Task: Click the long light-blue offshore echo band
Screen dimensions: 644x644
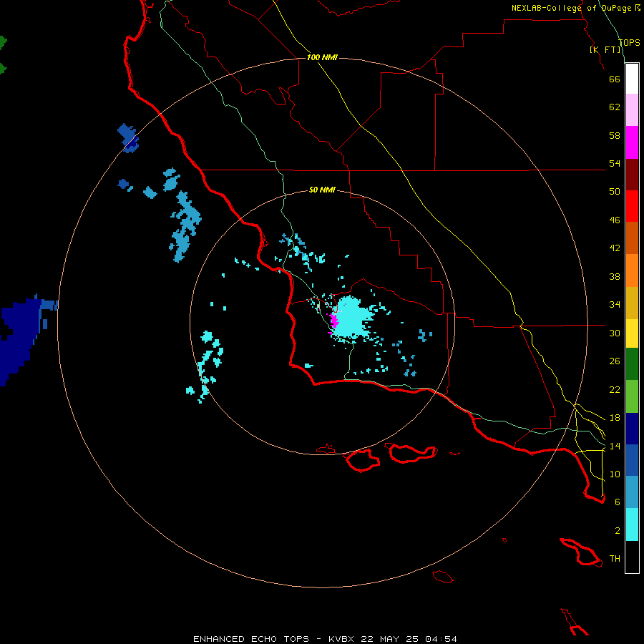Action: click(x=185, y=226)
